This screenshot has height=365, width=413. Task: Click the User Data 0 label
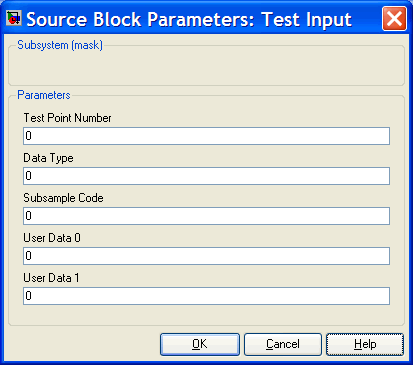(52, 238)
